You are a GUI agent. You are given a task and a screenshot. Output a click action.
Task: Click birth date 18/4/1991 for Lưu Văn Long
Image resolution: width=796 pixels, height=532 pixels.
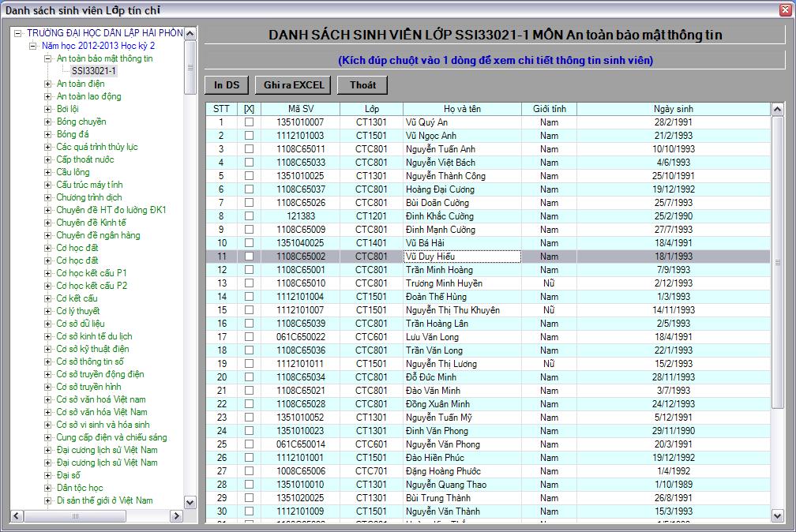(x=674, y=337)
